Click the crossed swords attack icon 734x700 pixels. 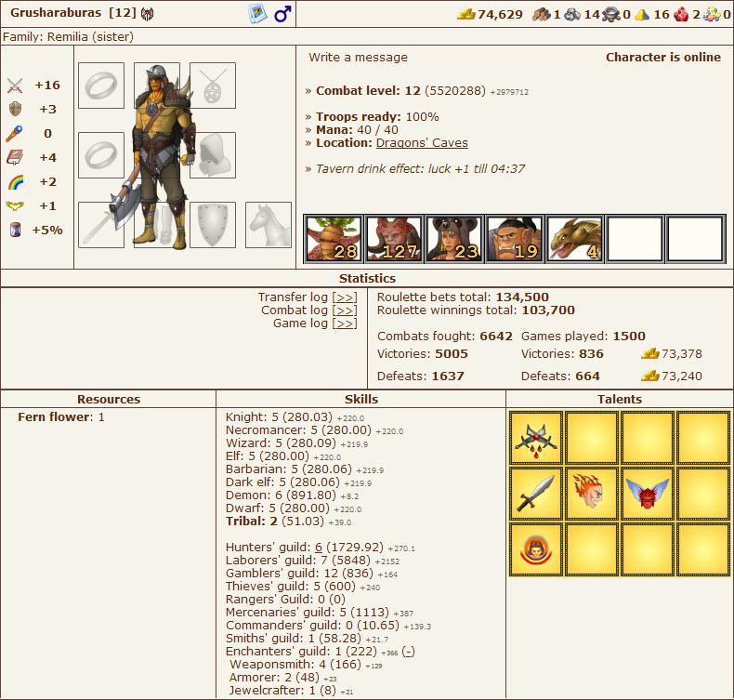click(x=15, y=86)
